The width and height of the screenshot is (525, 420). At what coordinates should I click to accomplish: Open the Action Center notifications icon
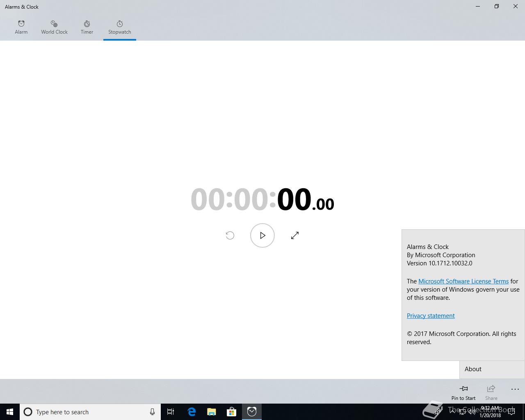tap(511, 412)
